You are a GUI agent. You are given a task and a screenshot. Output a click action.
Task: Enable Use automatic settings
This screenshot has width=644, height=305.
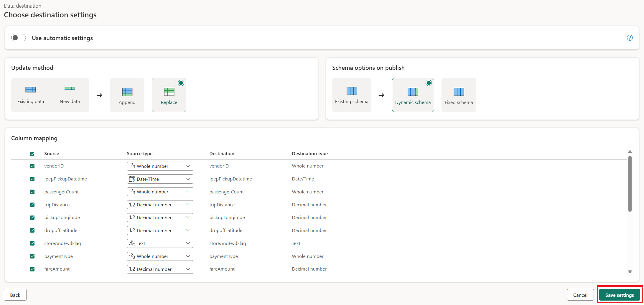[x=18, y=38]
